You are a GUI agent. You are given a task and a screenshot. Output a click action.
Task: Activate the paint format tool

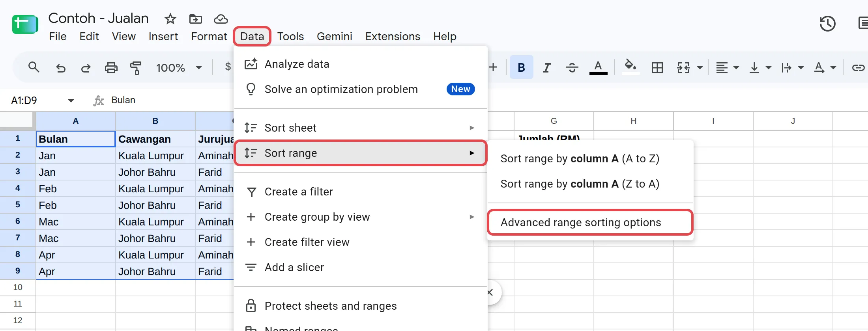point(136,68)
